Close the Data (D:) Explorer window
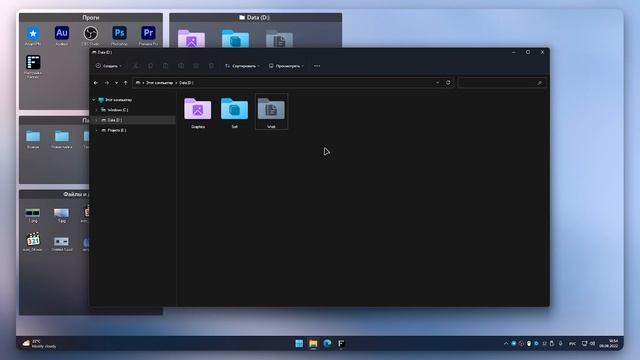The image size is (640, 360). click(542, 52)
